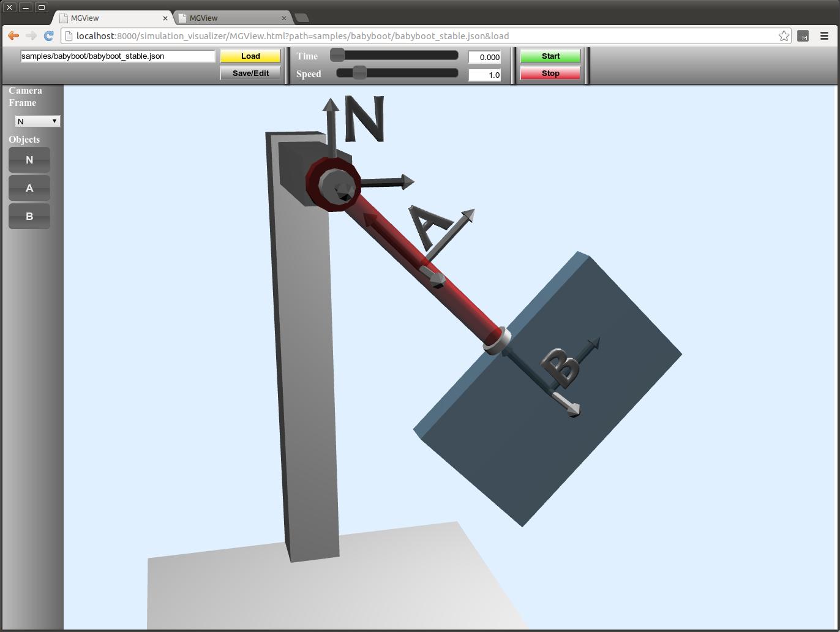Image resolution: width=840 pixels, height=632 pixels.
Task: Select object N in Objects list
Action: coord(29,160)
